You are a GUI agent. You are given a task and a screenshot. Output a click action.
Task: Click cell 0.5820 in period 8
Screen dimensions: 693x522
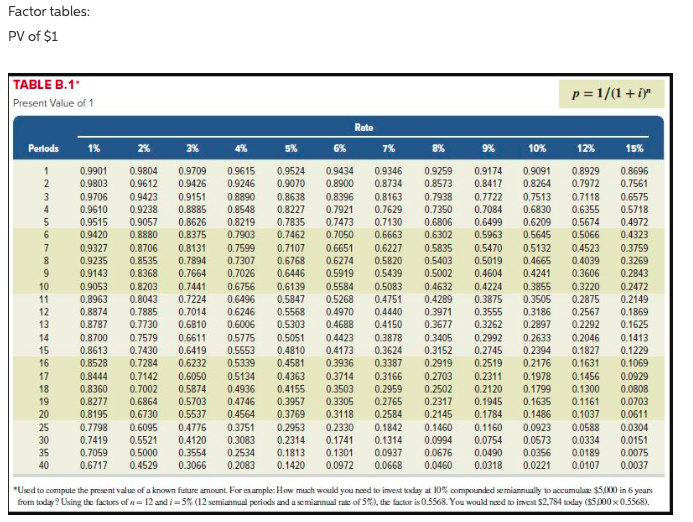click(388, 261)
